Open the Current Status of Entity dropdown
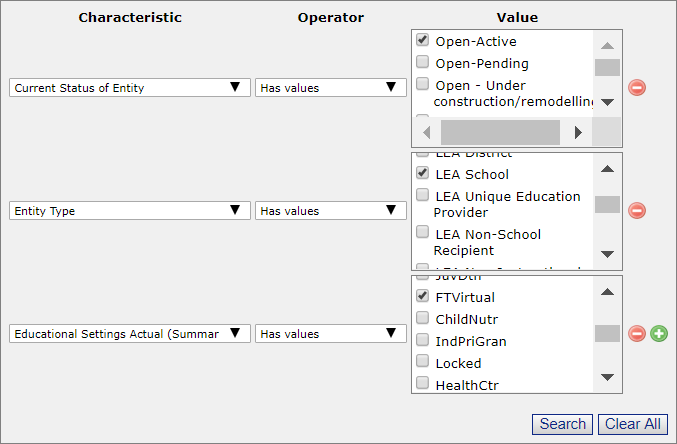Image resolution: width=677 pixels, height=444 pixels. (x=129, y=88)
